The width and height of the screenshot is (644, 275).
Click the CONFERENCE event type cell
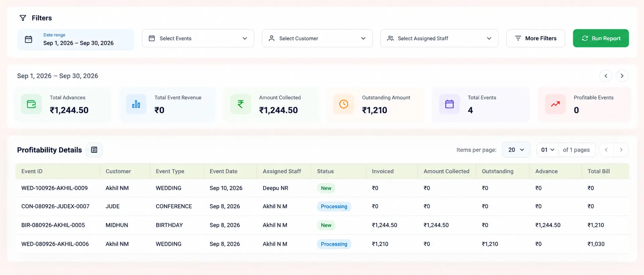(174, 206)
